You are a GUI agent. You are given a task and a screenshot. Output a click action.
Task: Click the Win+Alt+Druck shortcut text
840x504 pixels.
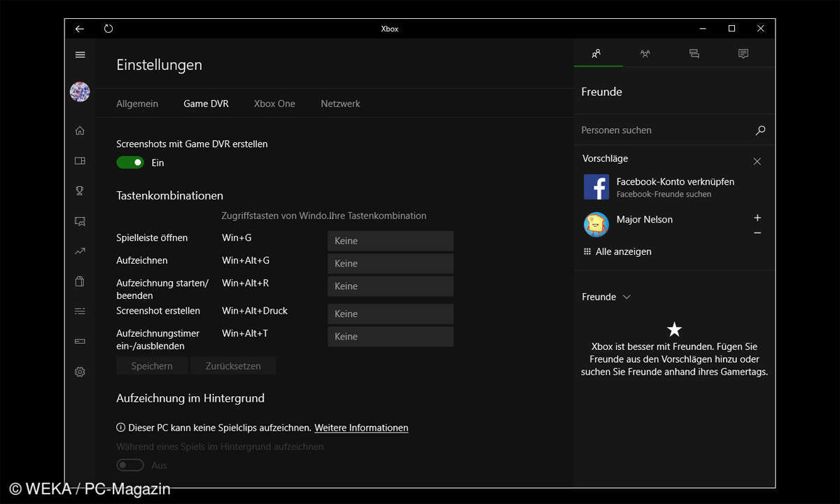pyautogui.click(x=255, y=310)
